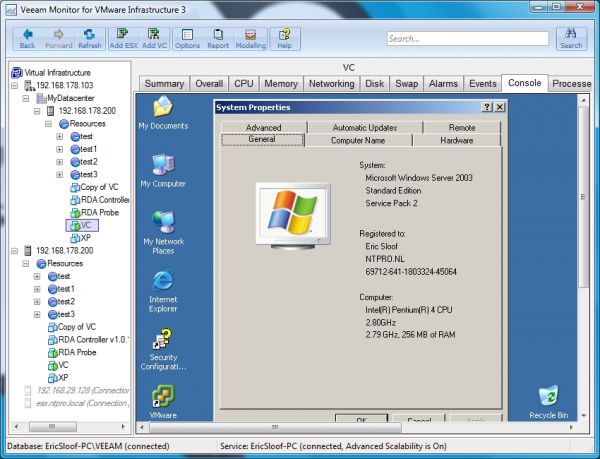
Task: Expand the first test2 resource pool
Action: pyautogui.click(x=60, y=162)
